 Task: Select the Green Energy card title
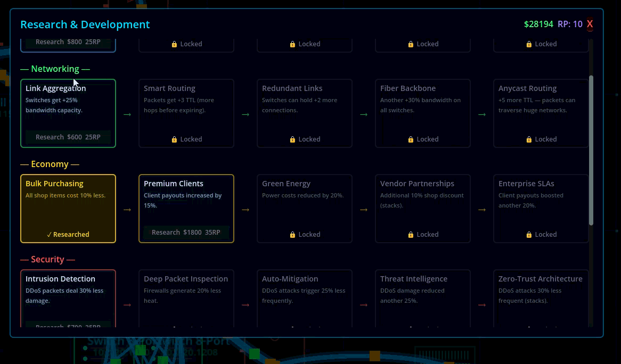coord(287,184)
